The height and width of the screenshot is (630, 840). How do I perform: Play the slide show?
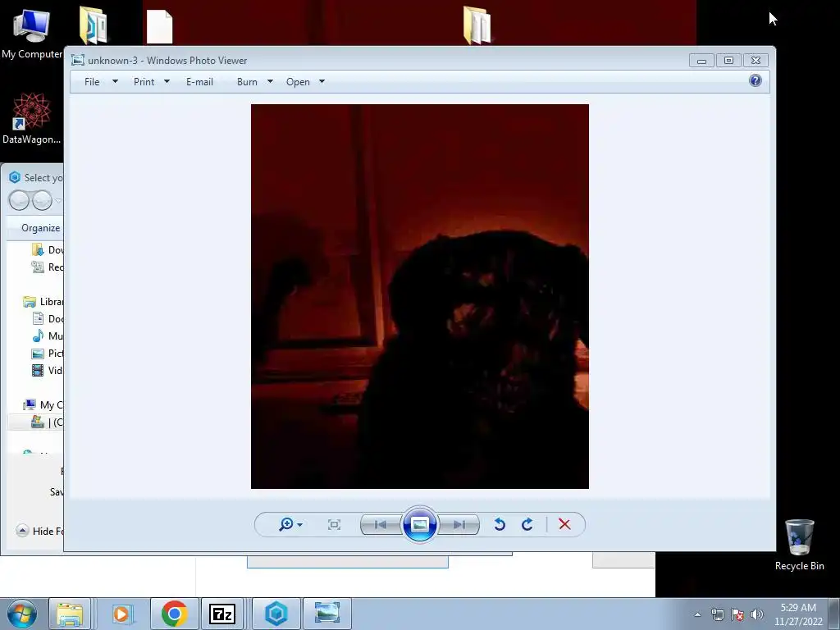[419, 524]
